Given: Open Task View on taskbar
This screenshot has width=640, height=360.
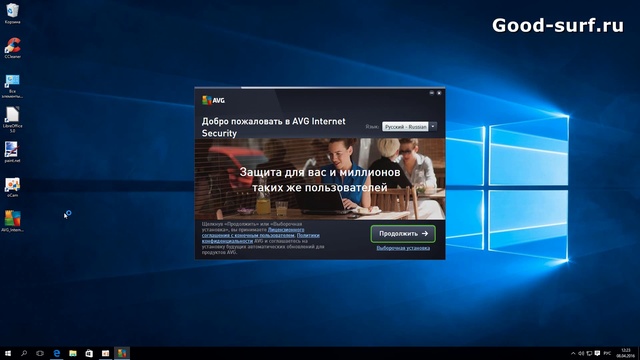Looking at the screenshot, I should coord(40,353).
